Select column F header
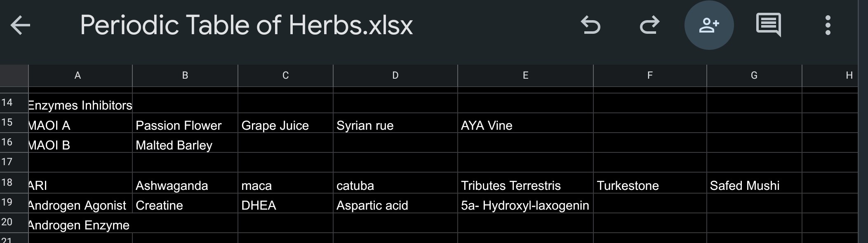Image resolution: width=868 pixels, height=243 pixels. point(649,75)
